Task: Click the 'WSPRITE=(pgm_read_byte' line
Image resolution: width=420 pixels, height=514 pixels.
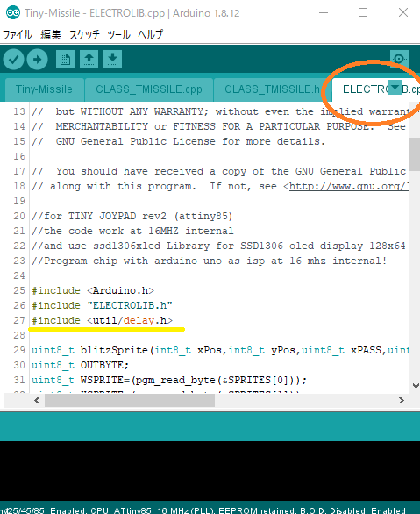Action: point(169,380)
